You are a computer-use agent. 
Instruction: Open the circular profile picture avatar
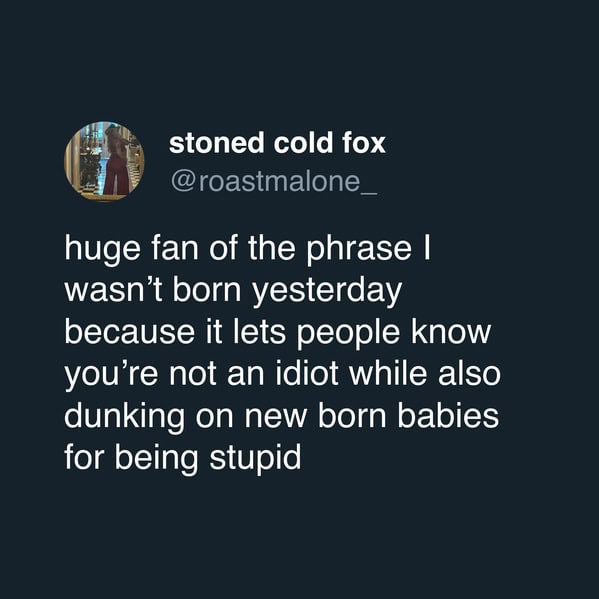pos(104,161)
